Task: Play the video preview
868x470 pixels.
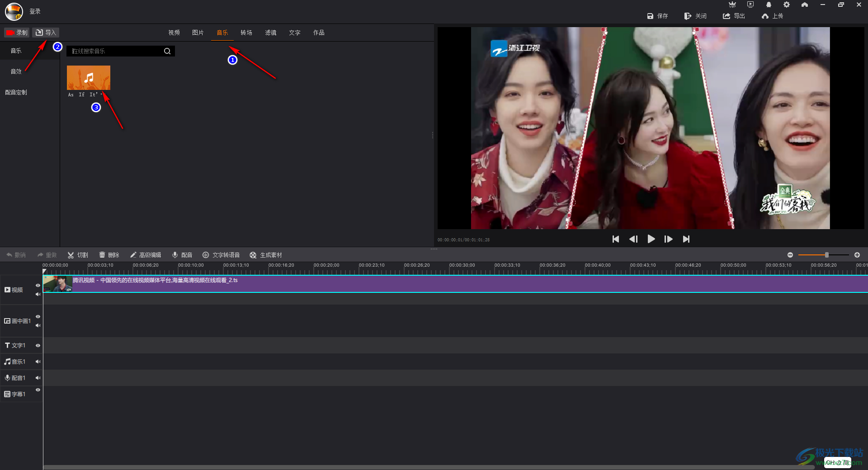Action: tap(651, 239)
